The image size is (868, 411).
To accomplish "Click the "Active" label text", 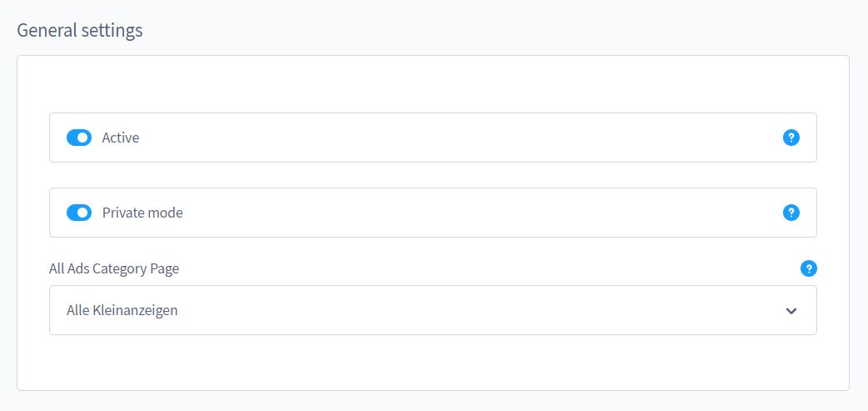I will (121, 138).
